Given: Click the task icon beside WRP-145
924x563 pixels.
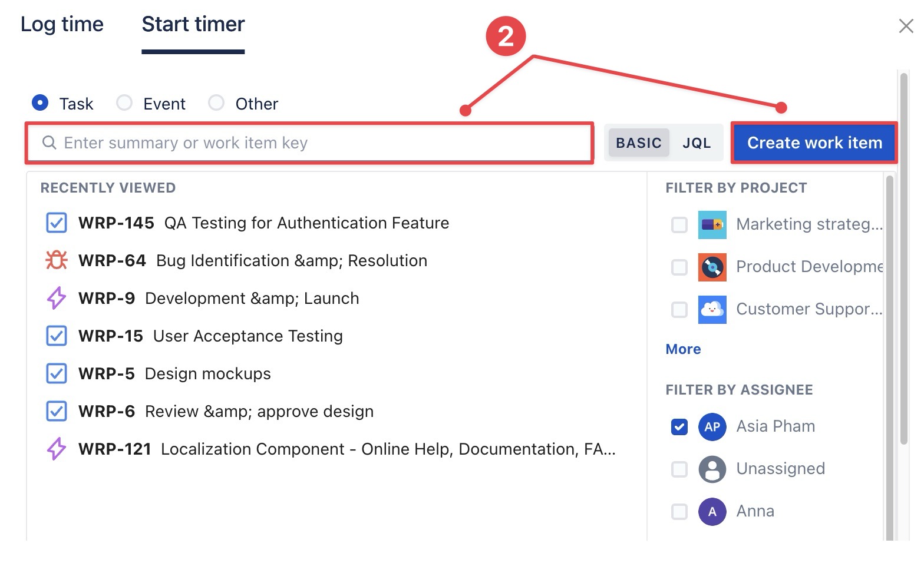Looking at the screenshot, I should pyautogui.click(x=57, y=223).
